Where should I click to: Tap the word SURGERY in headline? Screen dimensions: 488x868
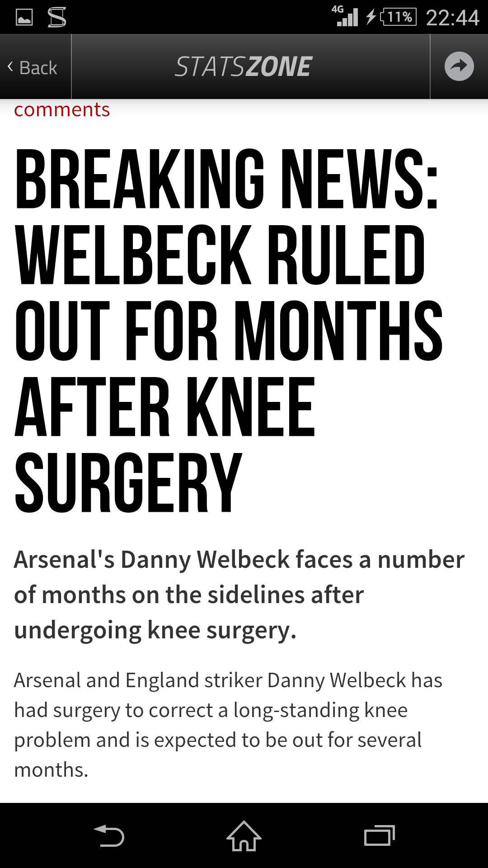coord(128,482)
